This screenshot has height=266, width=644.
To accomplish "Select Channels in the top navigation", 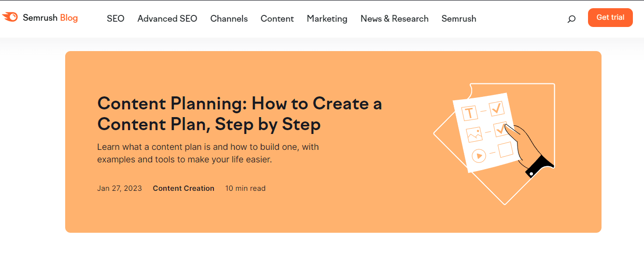I will click(x=229, y=19).
